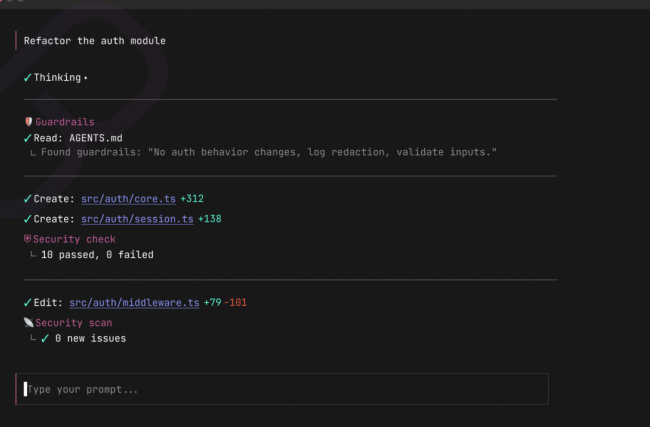
Task: Click the "Thinking" status label
Action: coord(57,77)
